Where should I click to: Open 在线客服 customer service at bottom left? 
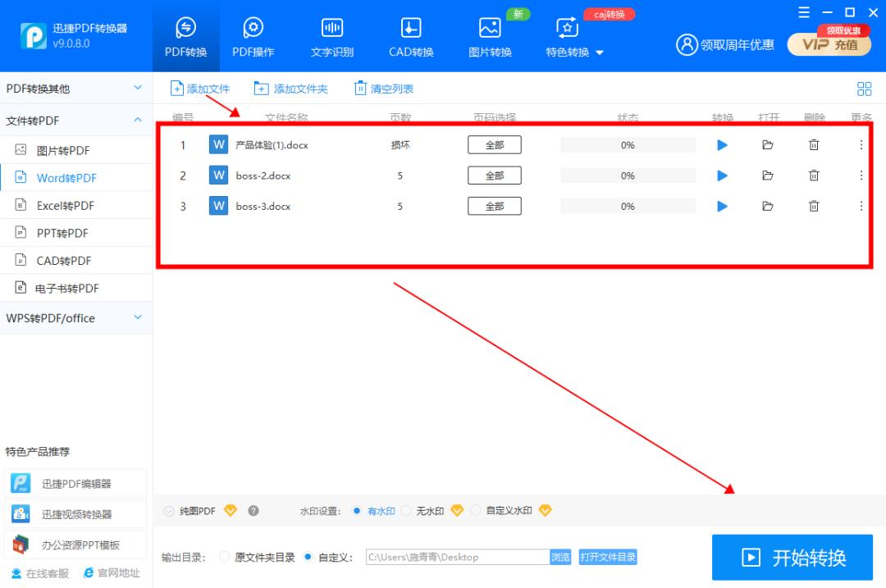coord(39,573)
